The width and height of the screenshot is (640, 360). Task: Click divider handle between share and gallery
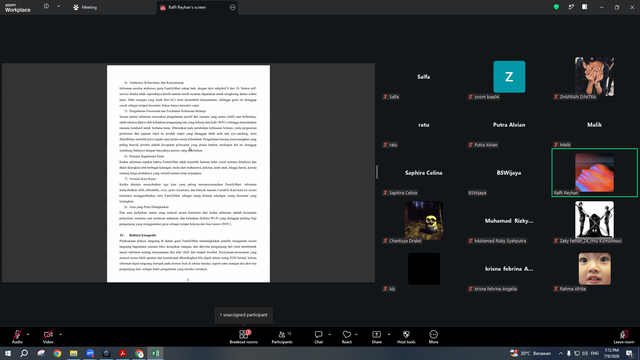(x=377, y=172)
